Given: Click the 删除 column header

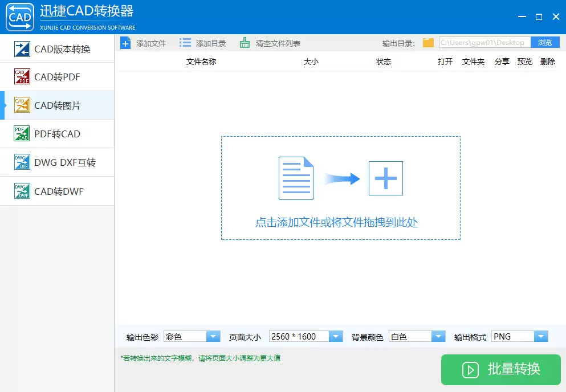Looking at the screenshot, I should point(548,62).
